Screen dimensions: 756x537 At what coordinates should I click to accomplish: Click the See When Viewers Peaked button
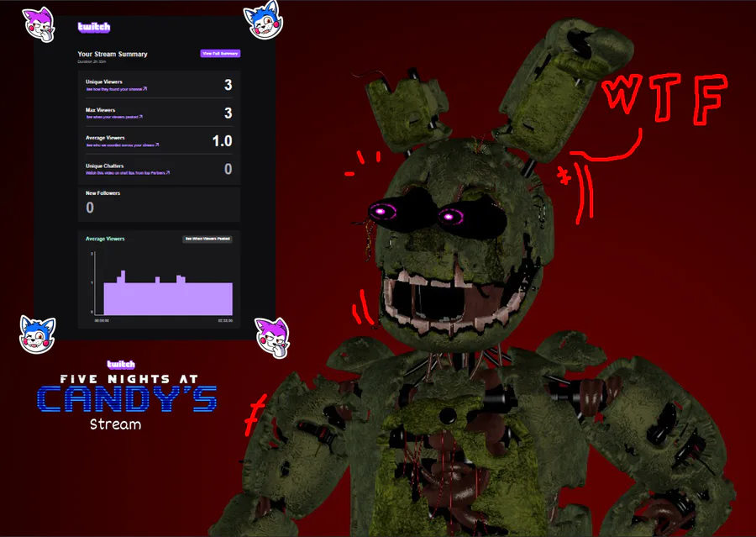click(207, 239)
